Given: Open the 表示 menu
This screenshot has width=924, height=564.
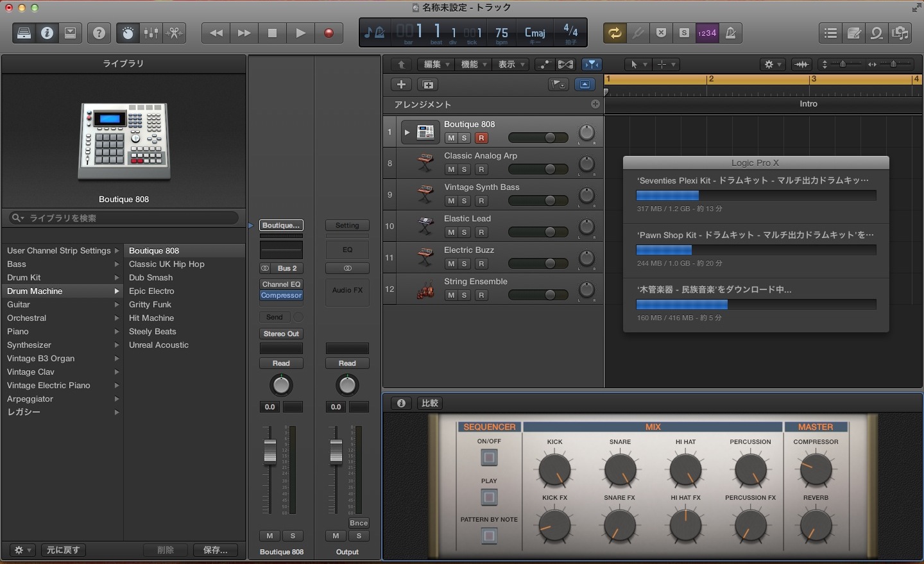Looking at the screenshot, I should click(511, 64).
